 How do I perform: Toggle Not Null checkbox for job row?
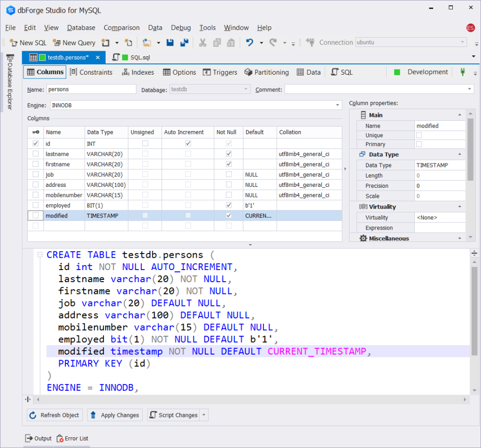click(x=229, y=174)
